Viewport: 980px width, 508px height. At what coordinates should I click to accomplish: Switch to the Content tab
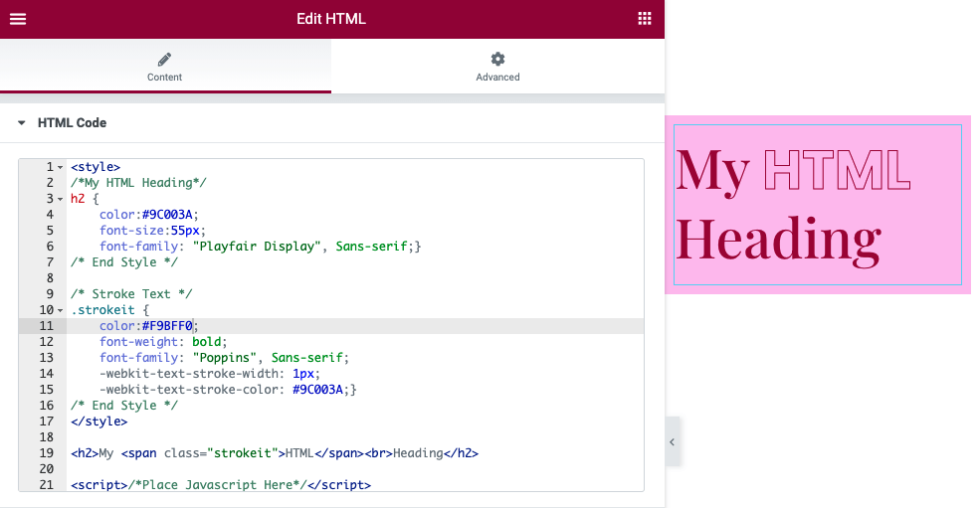click(x=165, y=67)
